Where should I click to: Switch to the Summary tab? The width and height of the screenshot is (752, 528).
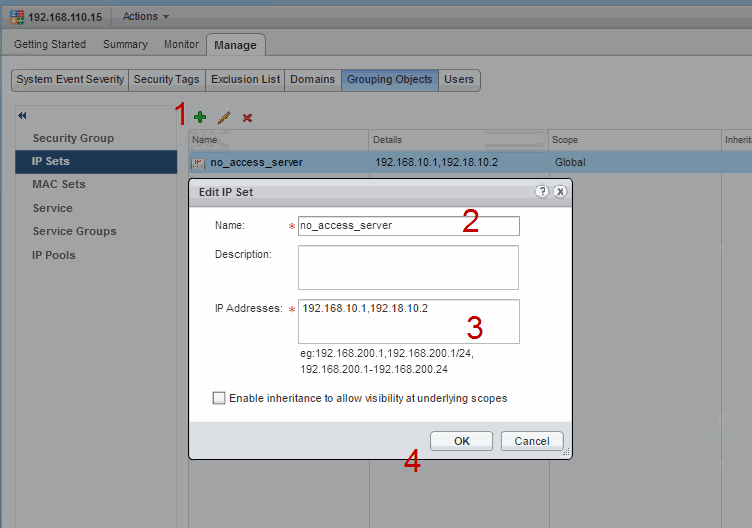coord(125,44)
